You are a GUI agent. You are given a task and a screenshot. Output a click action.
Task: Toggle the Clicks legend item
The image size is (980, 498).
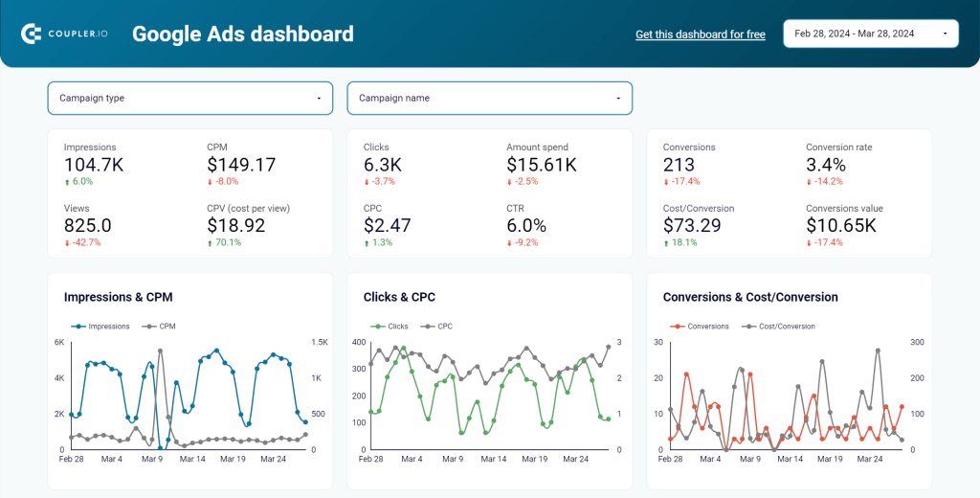pos(390,327)
